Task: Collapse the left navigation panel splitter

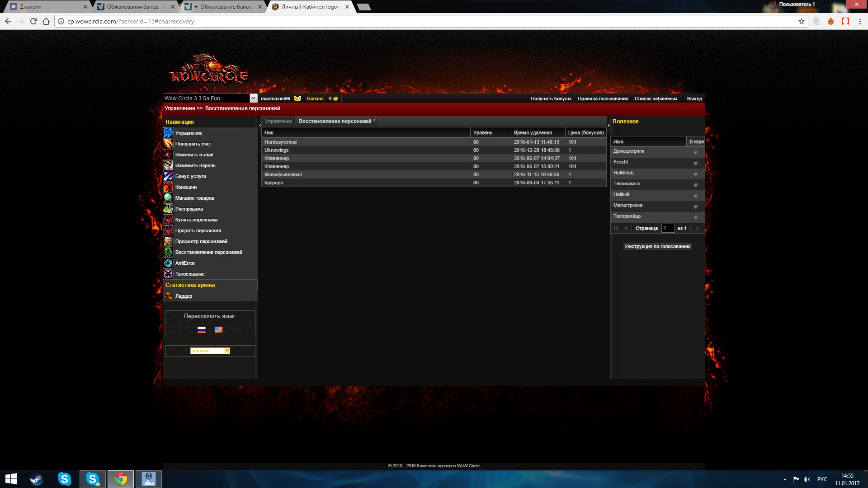Action: [x=259, y=125]
